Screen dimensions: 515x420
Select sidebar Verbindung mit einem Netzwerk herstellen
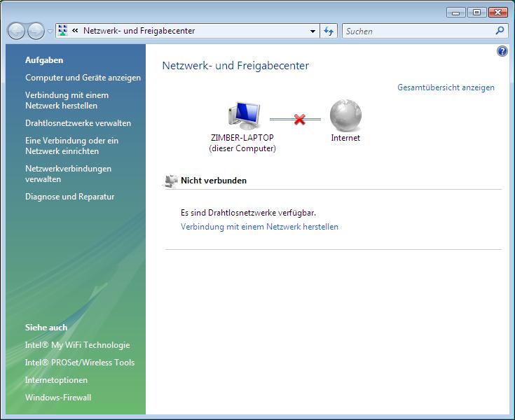pos(67,100)
